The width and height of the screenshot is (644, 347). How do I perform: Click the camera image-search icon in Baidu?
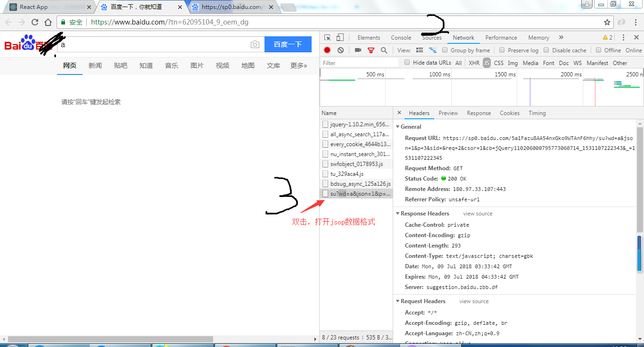point(255,44)
